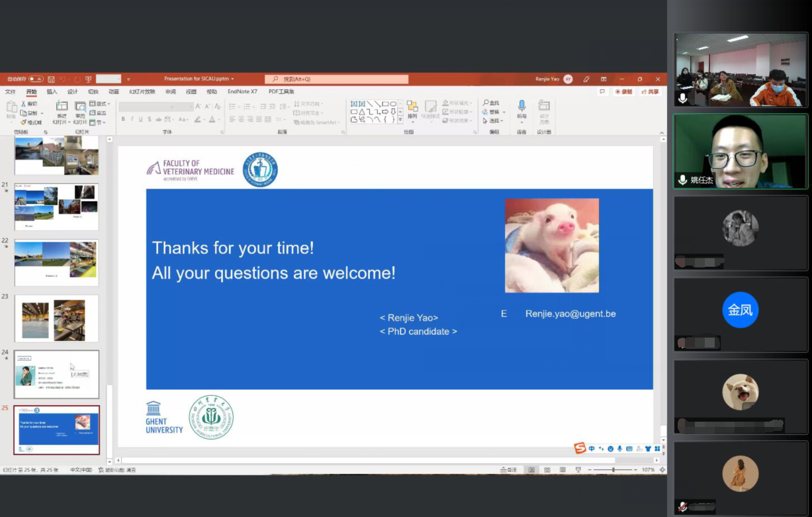Click the New Slide icon
The image size is (812, 517).
(62, 109)
